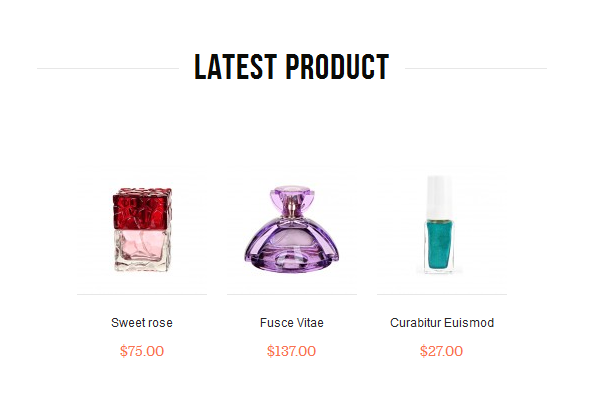Click the Latest Product heading
Screen dimensions: 600x416
[x=292, y=67]
